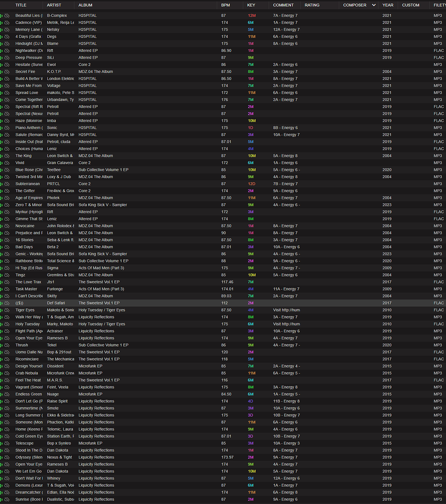Sort tracks by the BPM column header
Viewport: 446px width, 504px height.
click(x=225, y=5)
